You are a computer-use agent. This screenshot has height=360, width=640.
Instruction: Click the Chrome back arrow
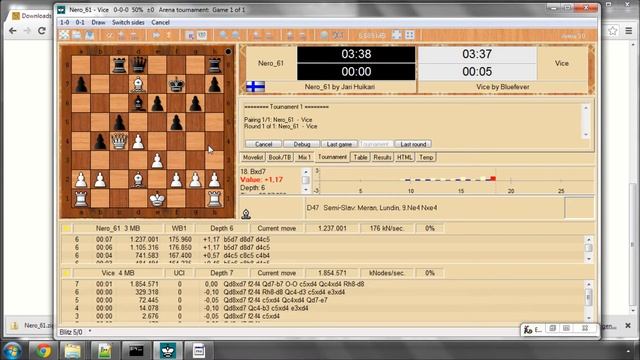click(13, 31)
